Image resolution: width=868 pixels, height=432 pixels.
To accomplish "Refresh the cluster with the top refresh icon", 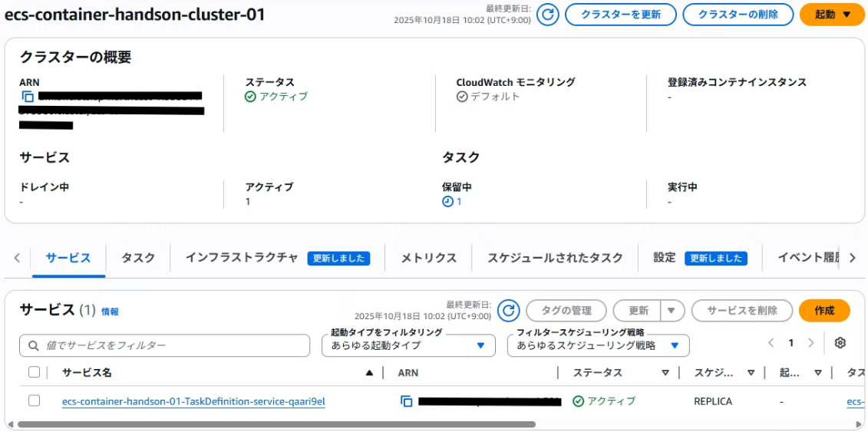I will [x=547, y=15].
